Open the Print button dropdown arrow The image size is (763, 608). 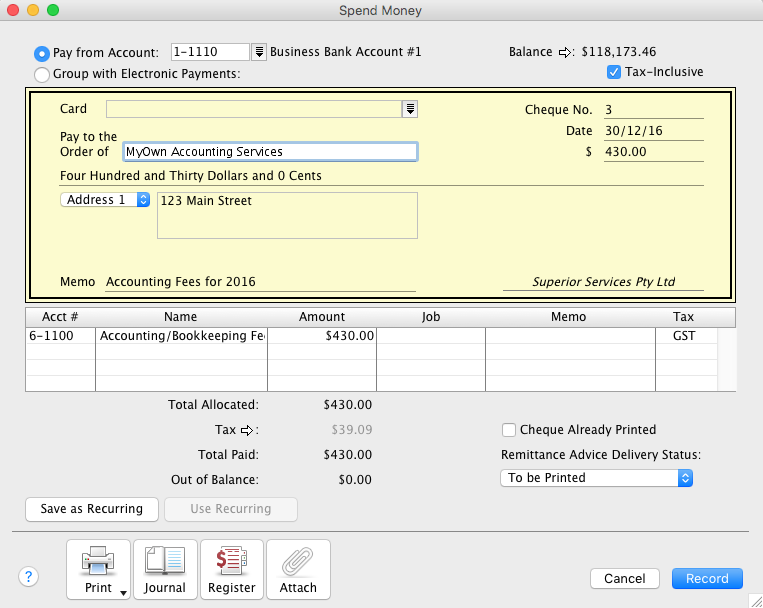pyautogui.click(x=124, y=591)
